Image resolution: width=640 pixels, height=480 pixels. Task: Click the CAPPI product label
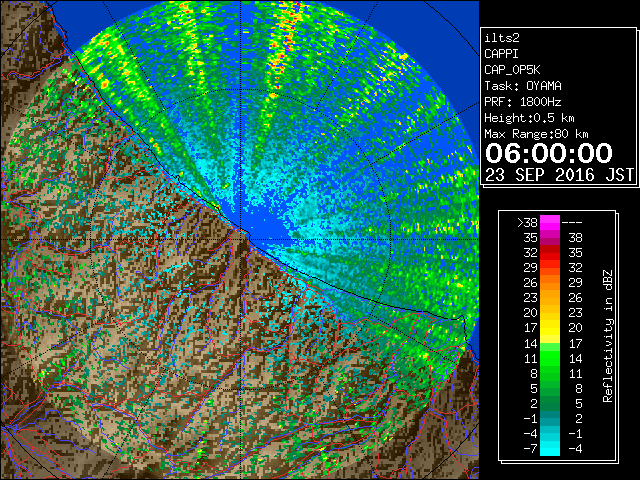tap(501, 54)
